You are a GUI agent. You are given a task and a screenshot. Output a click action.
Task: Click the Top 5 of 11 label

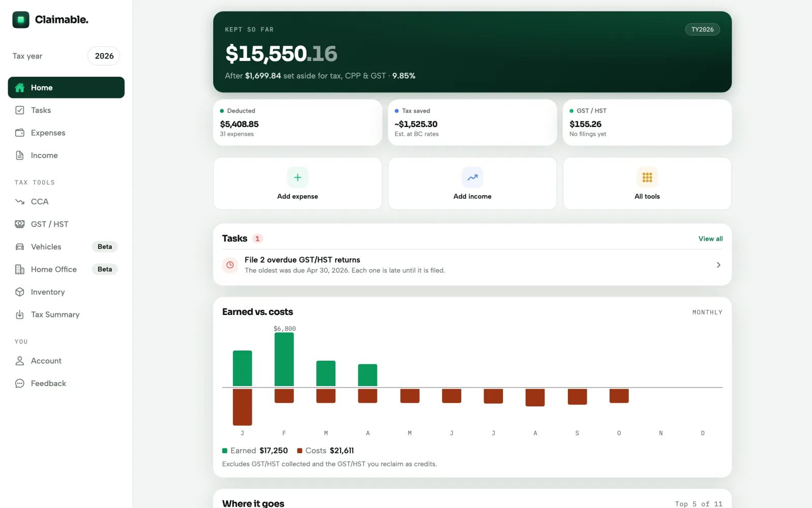pos(698,504)
